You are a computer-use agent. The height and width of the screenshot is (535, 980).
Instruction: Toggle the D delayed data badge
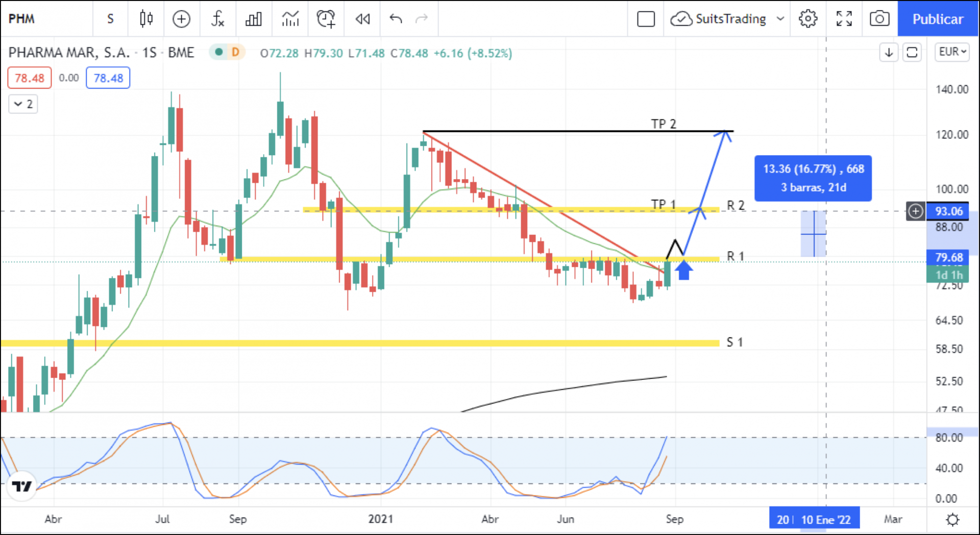coord(235,52)
